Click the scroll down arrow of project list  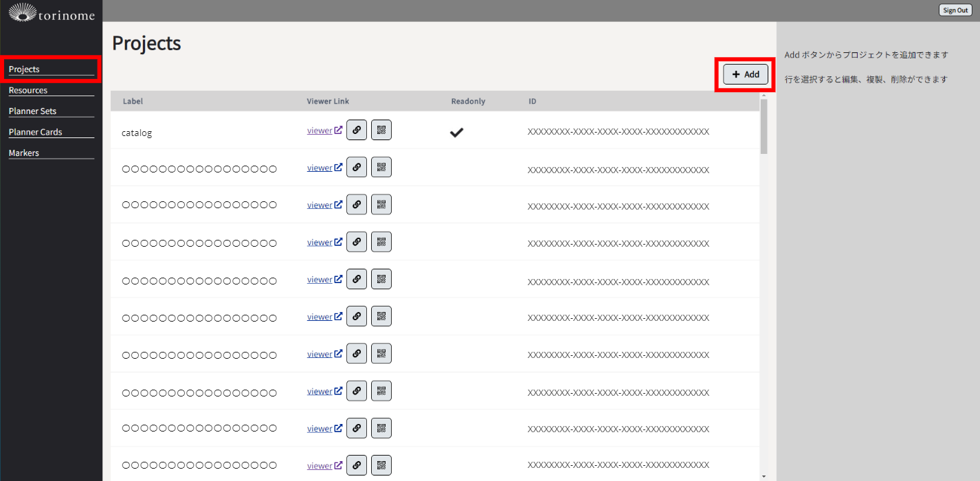click(x=764, y=476)
